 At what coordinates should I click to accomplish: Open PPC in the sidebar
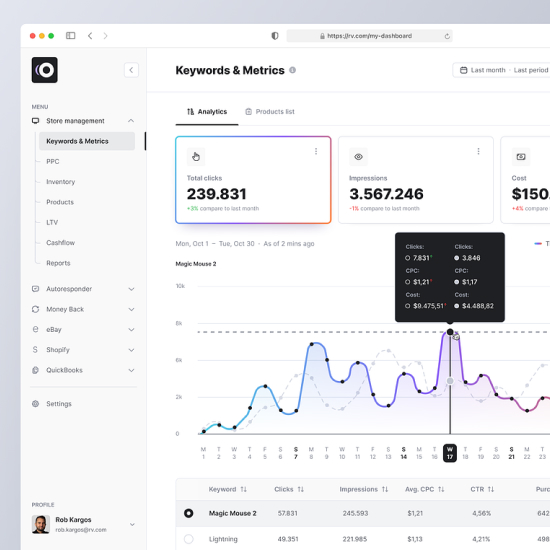(x=53, y=161)
